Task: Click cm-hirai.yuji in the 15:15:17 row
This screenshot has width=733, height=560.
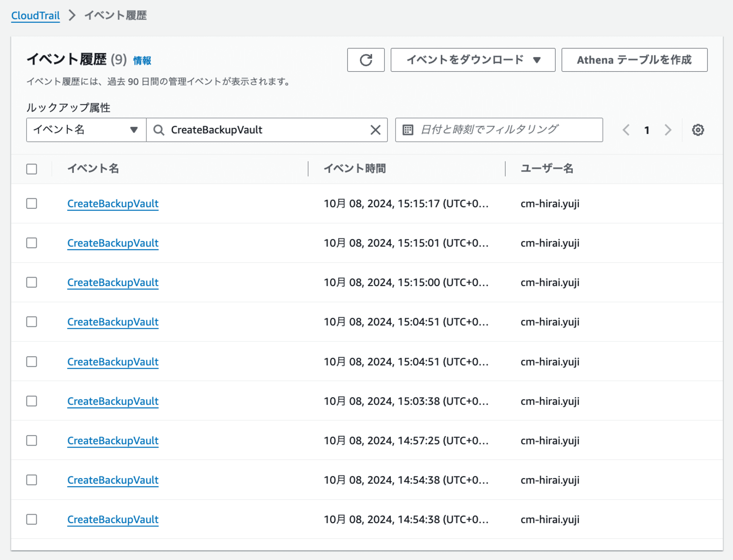Action: click(550, 204)
